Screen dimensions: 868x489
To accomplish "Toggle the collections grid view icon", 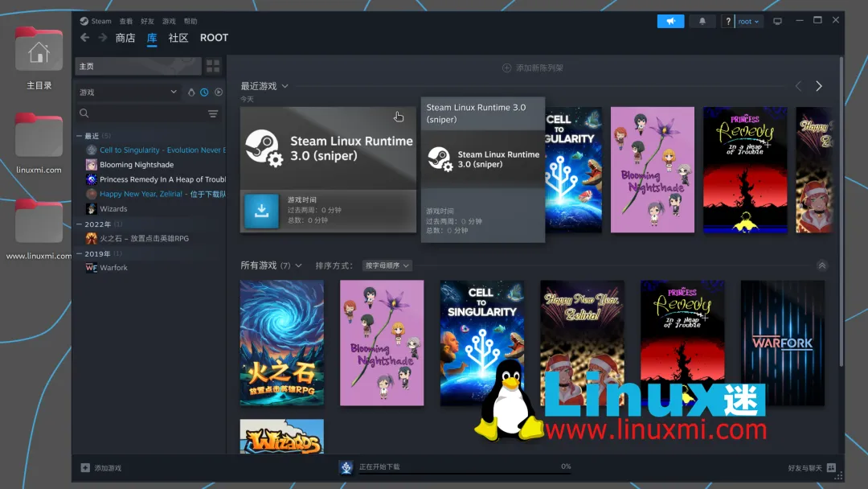I will point(212,67).
